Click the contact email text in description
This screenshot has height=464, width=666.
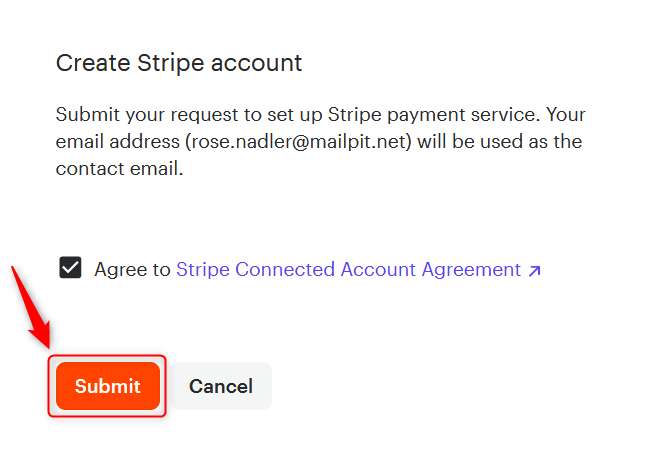tap(119, 169)
